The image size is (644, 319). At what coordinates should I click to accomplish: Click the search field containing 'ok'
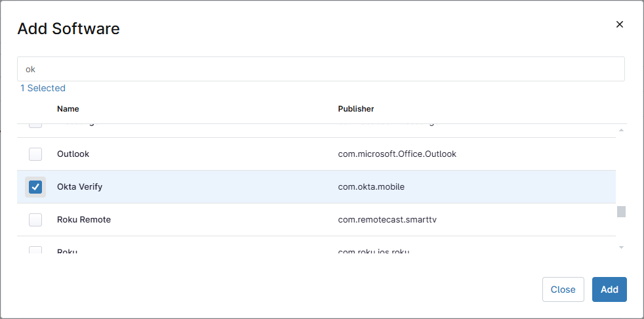(321, 69)
